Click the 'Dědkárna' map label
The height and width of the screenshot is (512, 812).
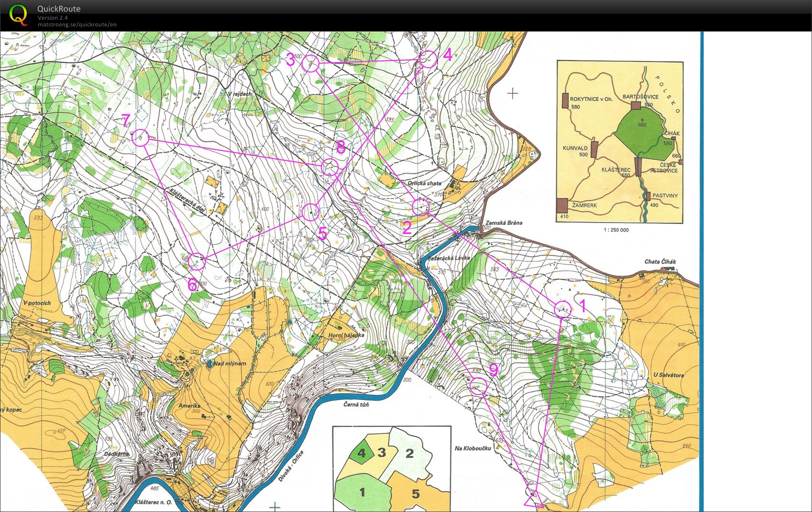117,454
